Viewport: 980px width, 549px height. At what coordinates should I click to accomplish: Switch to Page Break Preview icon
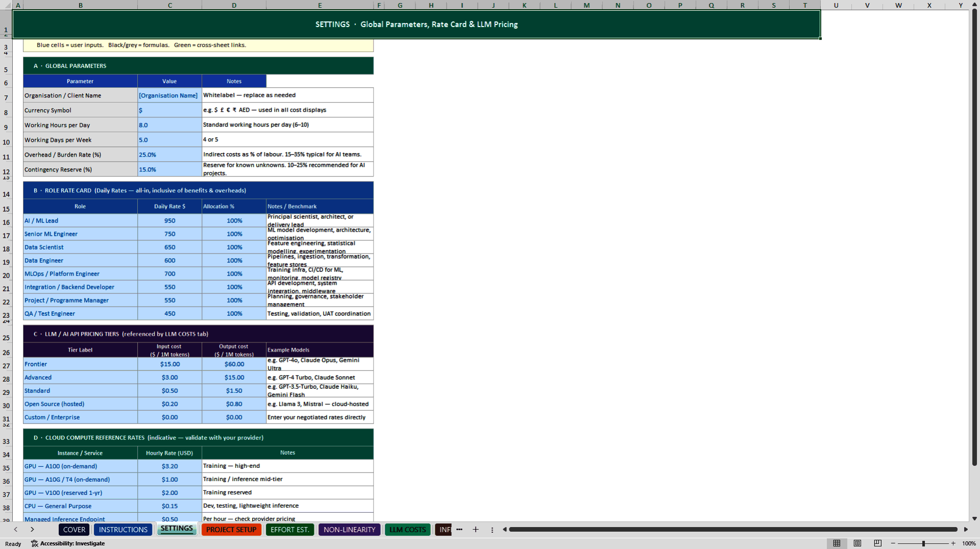(878, 543)
